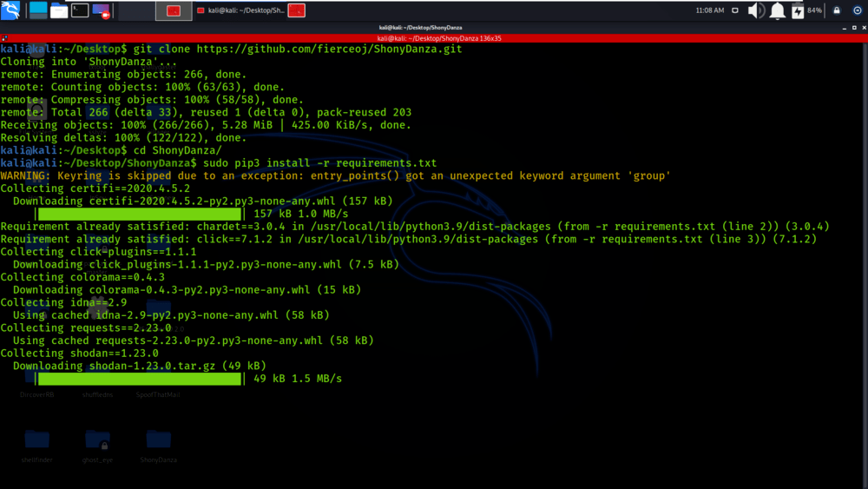Click the 'sudo pip3 install -r requirements.txt' command

coord(320,163)
